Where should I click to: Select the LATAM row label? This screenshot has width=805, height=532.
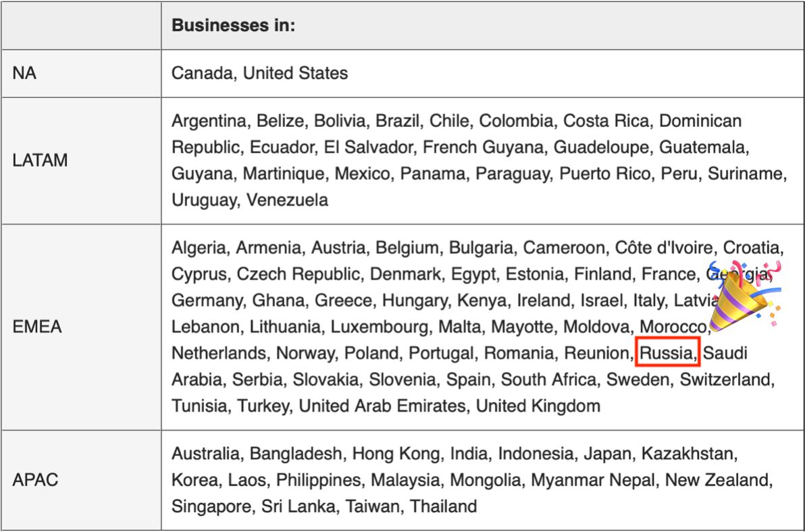click(x=40, y=161)
